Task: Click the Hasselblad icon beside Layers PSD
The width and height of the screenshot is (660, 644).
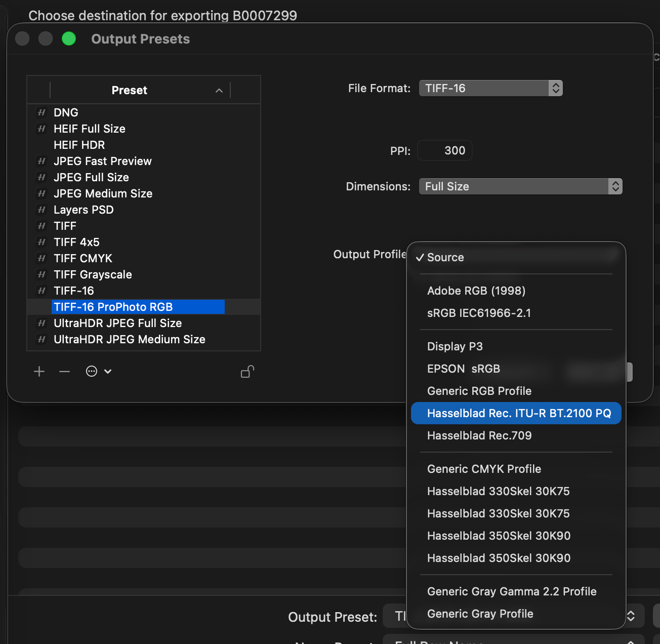Action: 42,210
